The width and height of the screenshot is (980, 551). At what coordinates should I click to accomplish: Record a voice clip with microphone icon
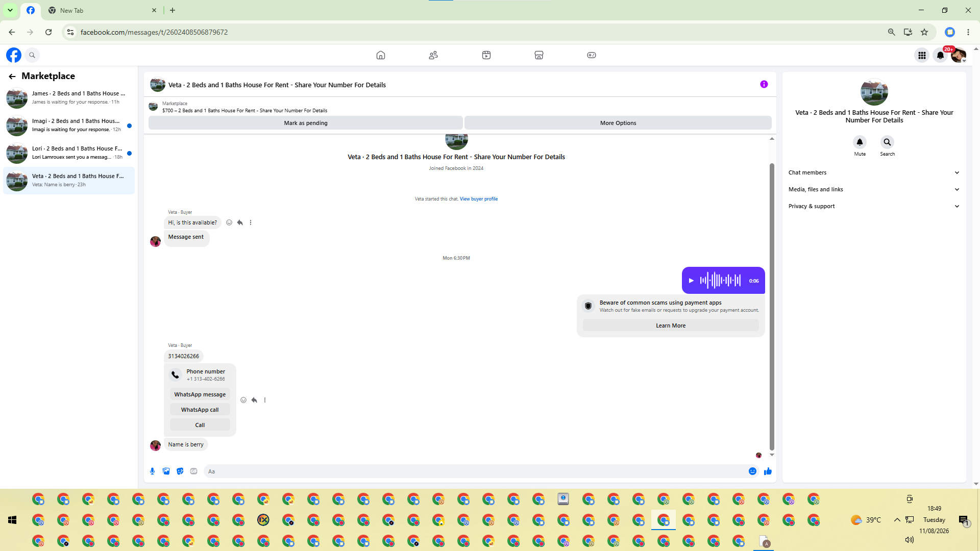(x=153, y=471)
